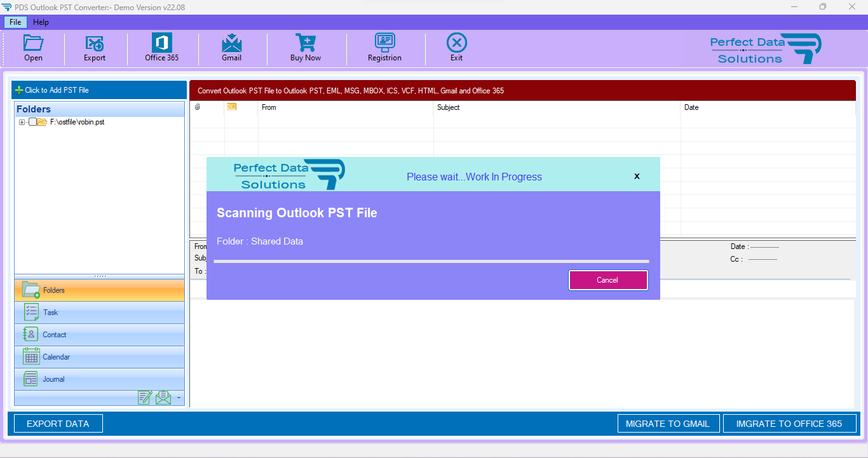This screenshot has width=868, height=458.
Task: Click the MIGRATE TO GMAIL button
Action: pos(668,424)
